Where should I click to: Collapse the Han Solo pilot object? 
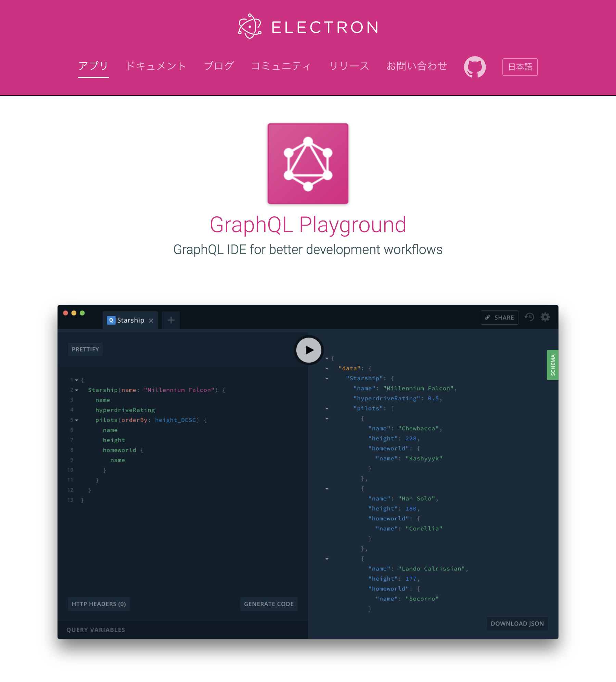(326, 489)
